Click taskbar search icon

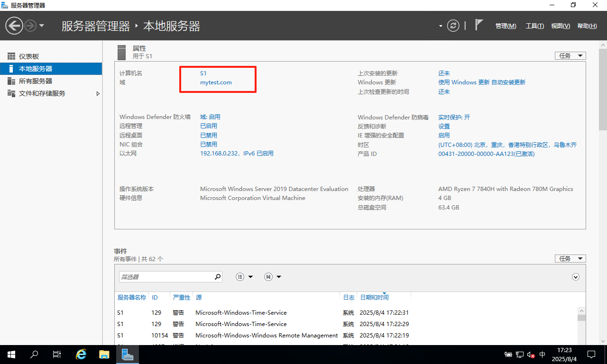(34, 355)
